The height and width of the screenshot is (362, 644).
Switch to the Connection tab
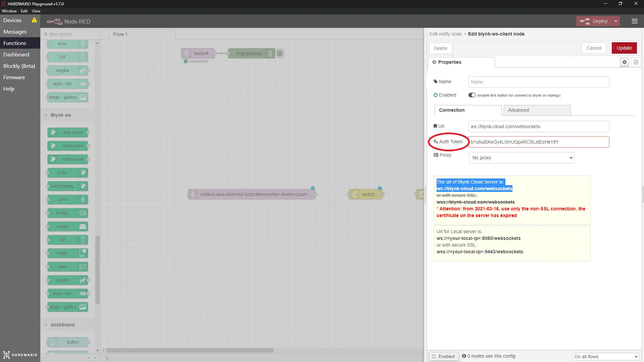[468, 110]
